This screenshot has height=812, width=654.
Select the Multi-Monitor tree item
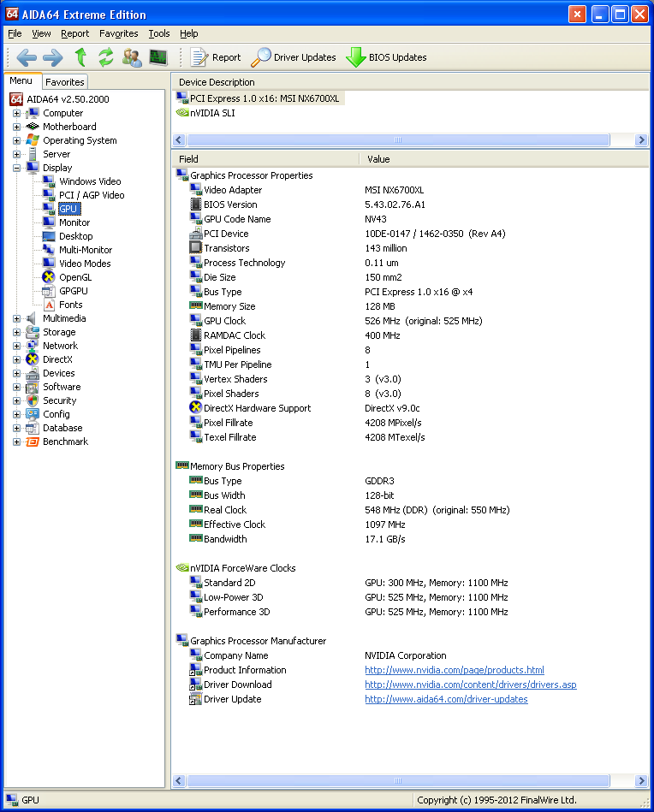tap(86, 250)
